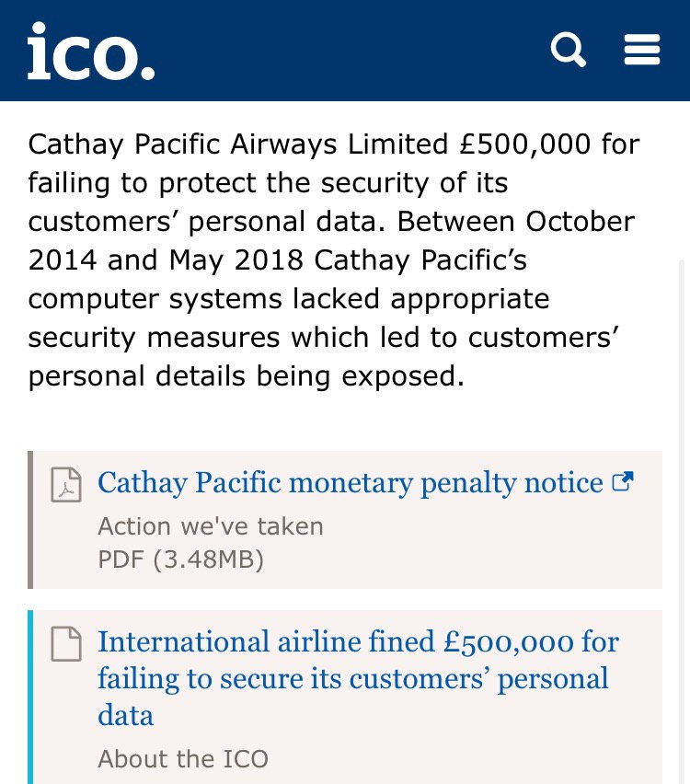Click the 'Action we've taken' label

(211, 526)
